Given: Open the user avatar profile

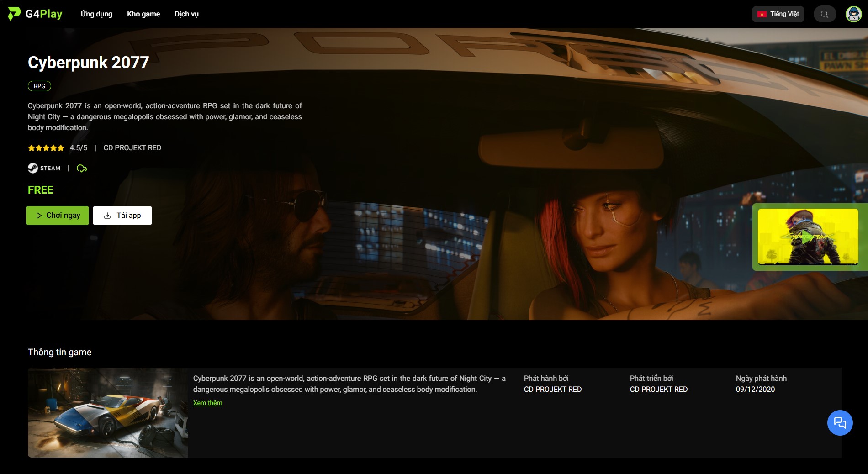Looking at the screenshot, I should [853, 14].
